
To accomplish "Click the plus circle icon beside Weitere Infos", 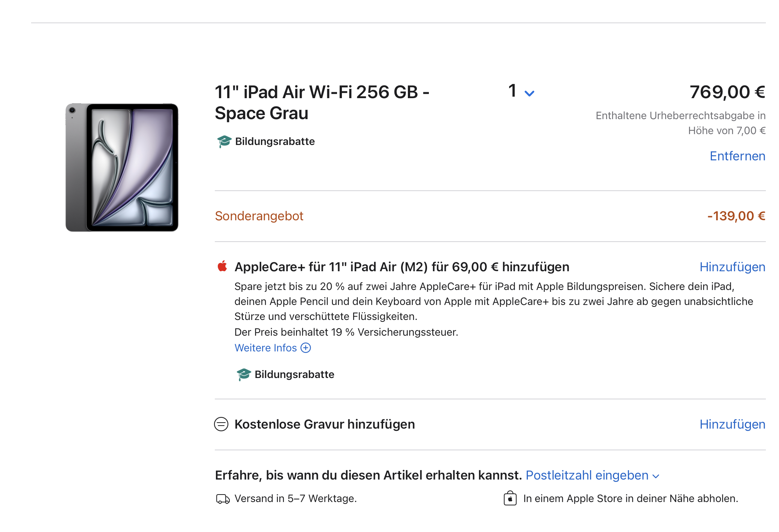I will tap(306, 348).
